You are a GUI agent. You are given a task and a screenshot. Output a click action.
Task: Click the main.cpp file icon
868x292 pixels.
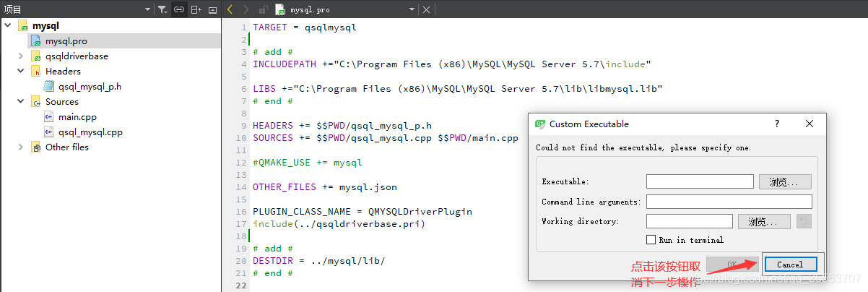(49, 116)
